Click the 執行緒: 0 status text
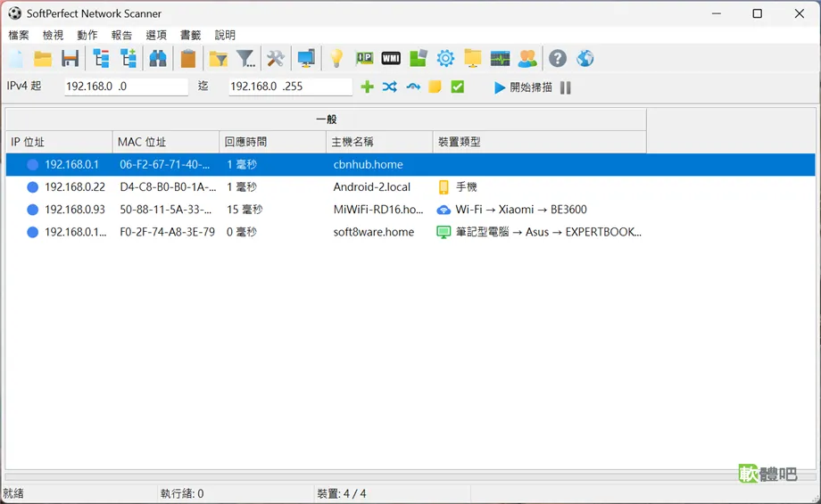821x504 pixels. pyautogui.click(x=182, y=493)
